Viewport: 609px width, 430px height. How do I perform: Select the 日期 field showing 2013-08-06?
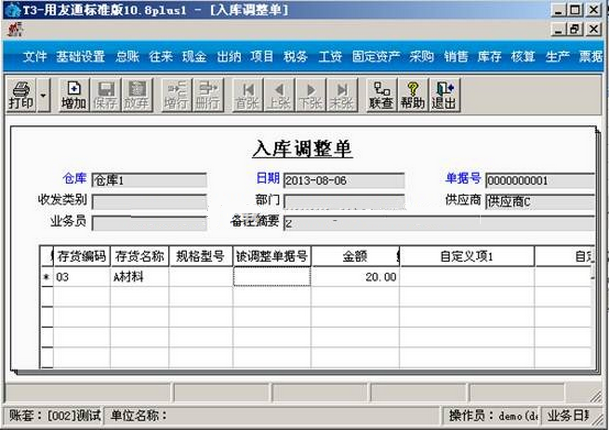tap(343, 181)
